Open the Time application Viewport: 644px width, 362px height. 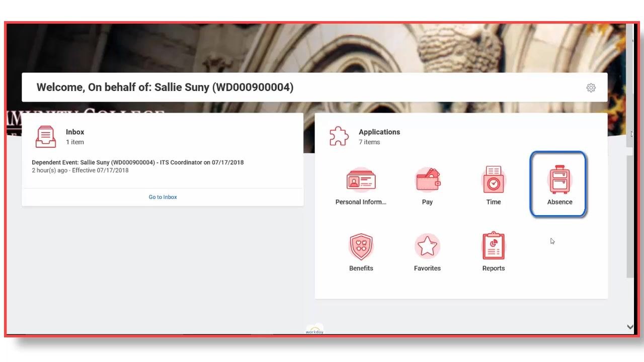494,185
